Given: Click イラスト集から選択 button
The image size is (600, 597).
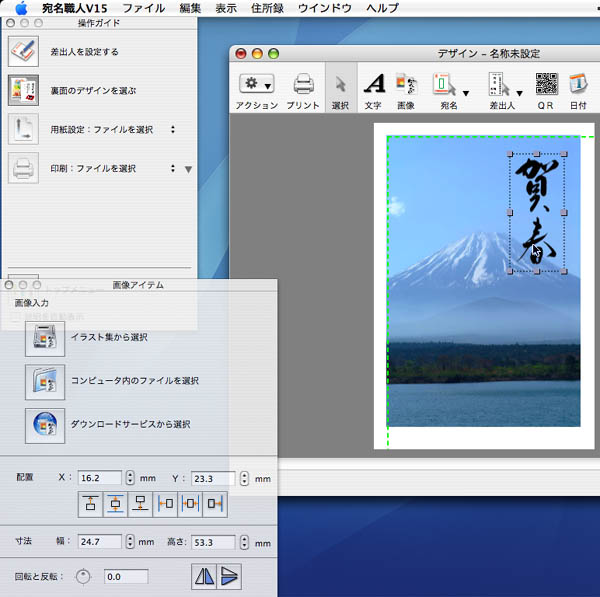Looking at the screenshot, I should [x=45, y=338].
